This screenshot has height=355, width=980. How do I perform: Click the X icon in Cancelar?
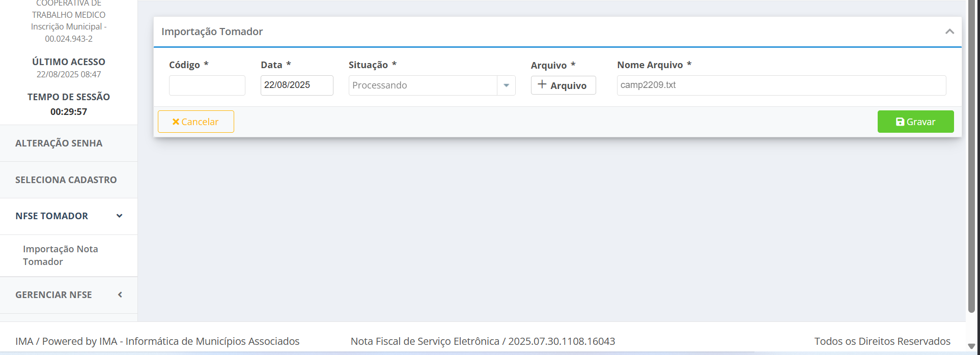pos(176,122)
